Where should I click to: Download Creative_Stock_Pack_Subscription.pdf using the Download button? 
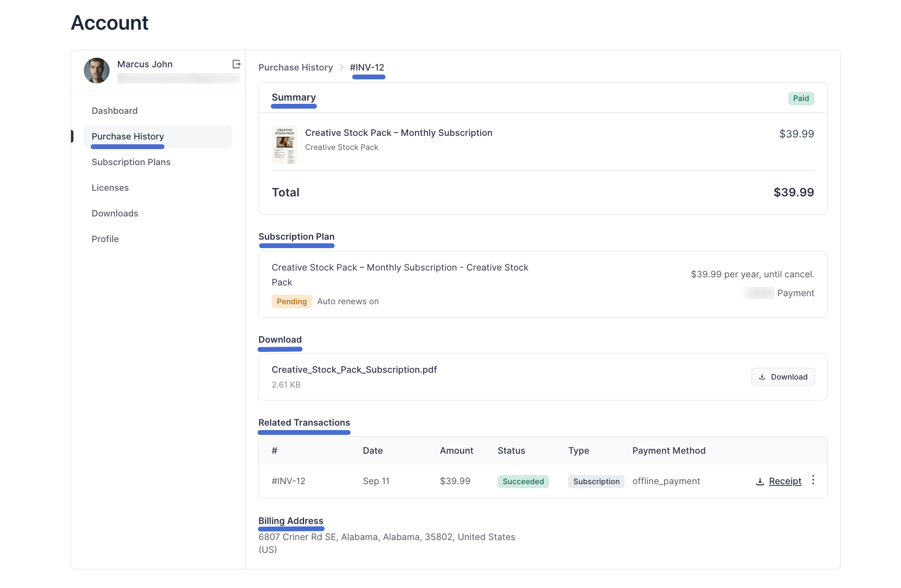[783, 377]
